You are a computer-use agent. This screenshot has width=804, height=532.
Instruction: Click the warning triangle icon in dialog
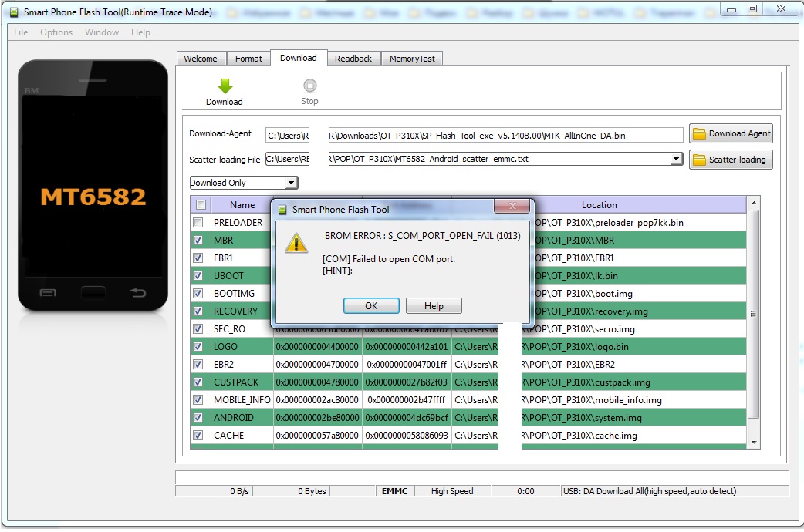click(296, 244)
